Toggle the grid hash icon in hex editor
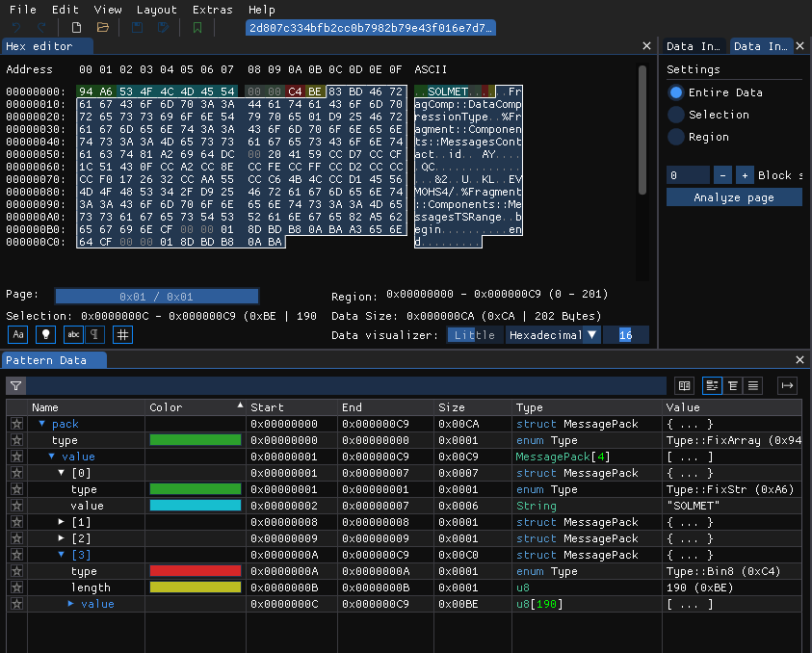Viewport: 812px width, 653px height. coord(122,334)
